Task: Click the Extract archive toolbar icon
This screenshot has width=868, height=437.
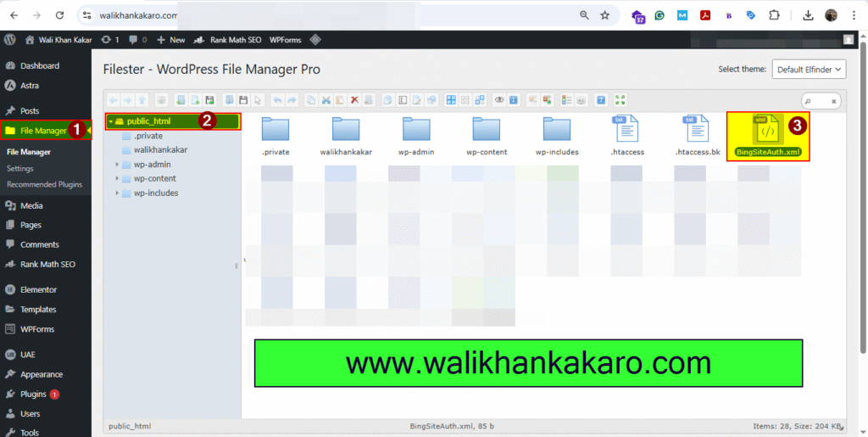Action: point(533,100)
